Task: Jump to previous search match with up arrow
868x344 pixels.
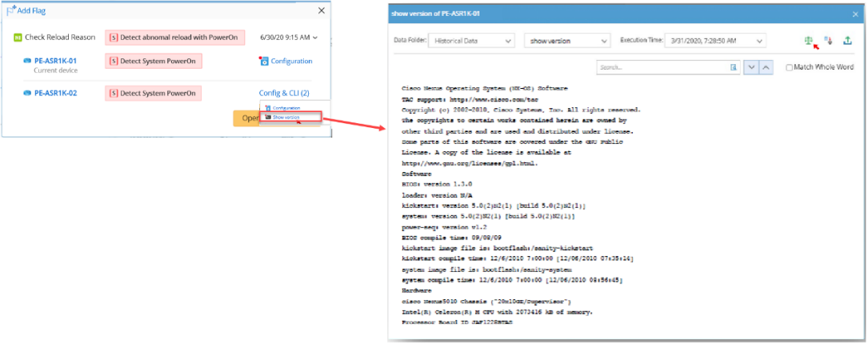Action: click(x=765, y=67)
